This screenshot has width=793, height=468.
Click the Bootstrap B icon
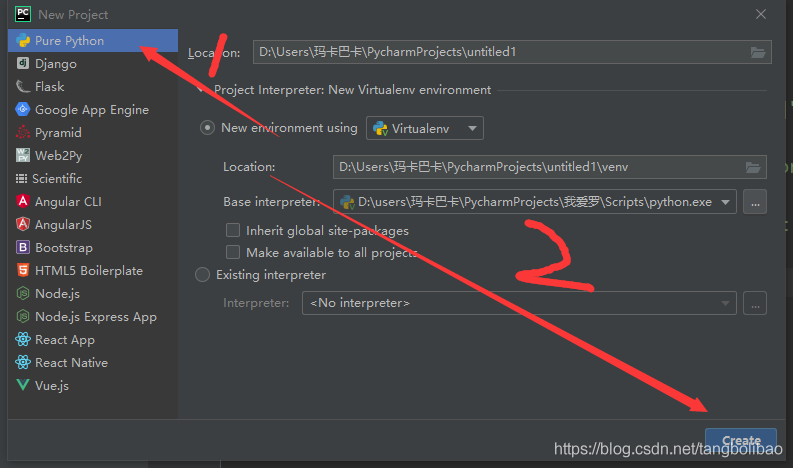click(23, 247)
